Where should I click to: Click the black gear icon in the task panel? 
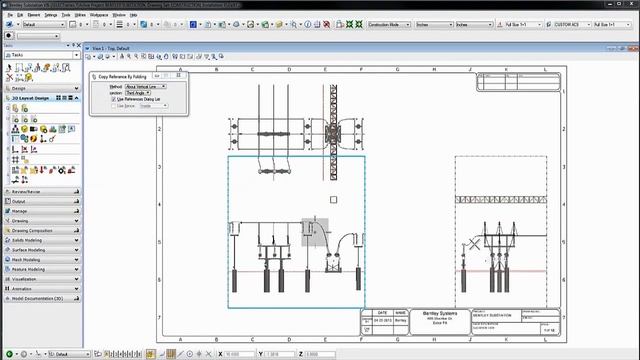pos(62,170)
